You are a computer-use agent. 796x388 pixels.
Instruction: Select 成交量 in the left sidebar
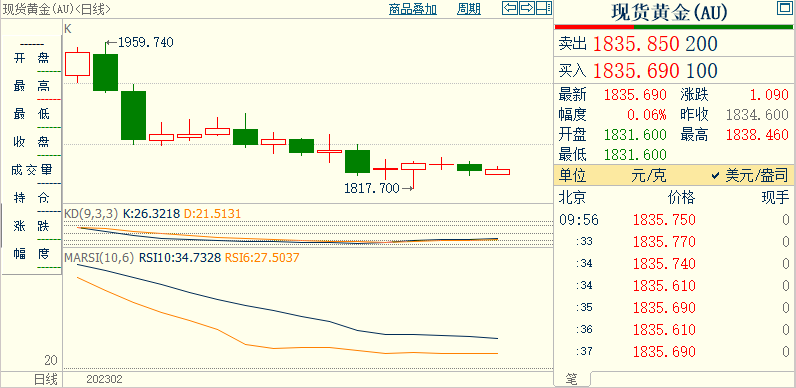[x=31, y=170]
